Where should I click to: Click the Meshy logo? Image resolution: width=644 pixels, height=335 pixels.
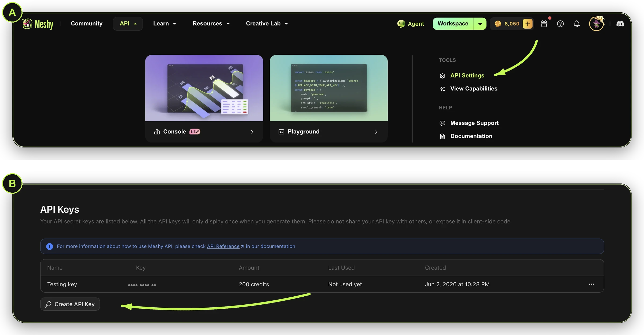click(38, 24)
